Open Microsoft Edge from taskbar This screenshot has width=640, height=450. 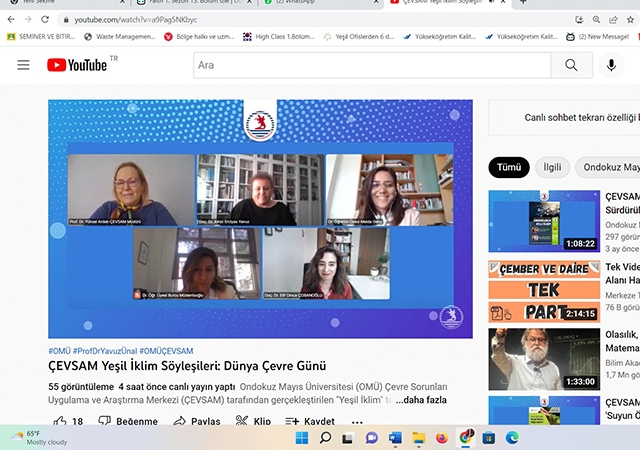[512, 438]
